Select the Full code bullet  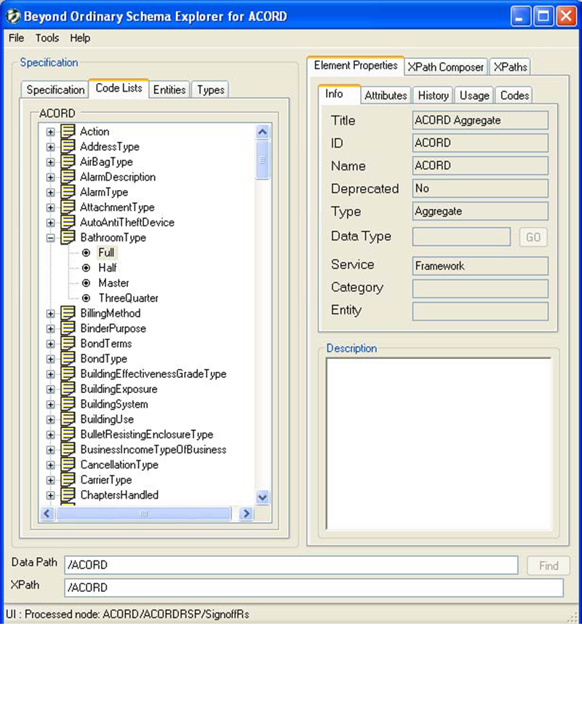(87, 253)
